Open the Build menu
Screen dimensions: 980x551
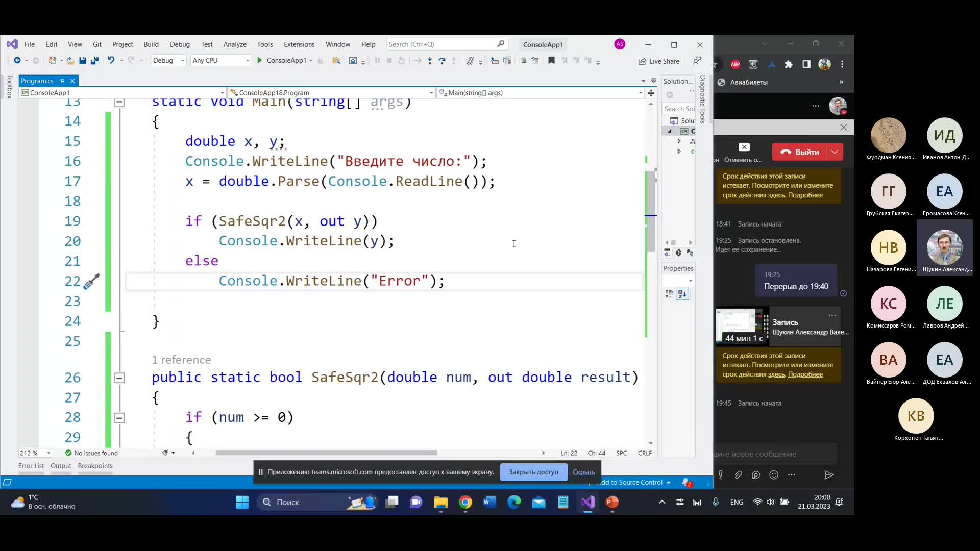point(151,44)
